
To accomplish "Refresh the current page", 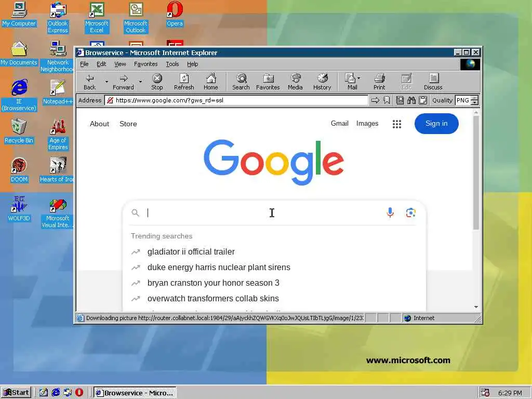I will pos(184,82).
